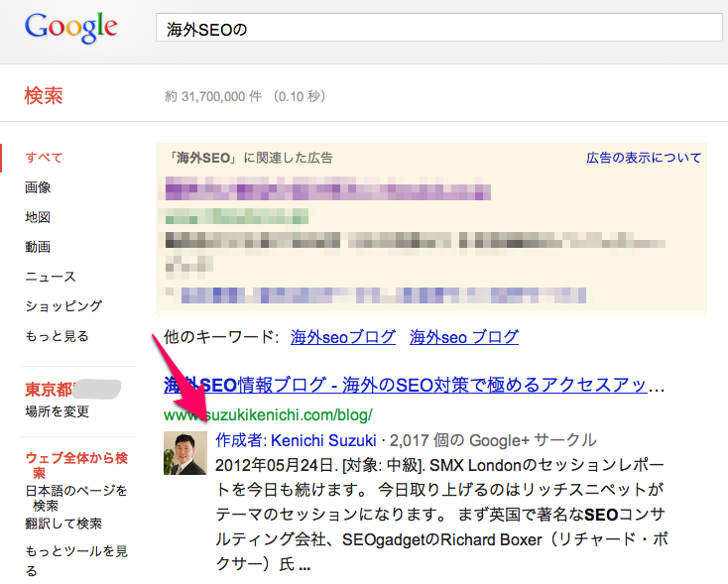Click the suzukikenichi.com/blog/ URL
728x584 pixels.
[x=268, y=414]
